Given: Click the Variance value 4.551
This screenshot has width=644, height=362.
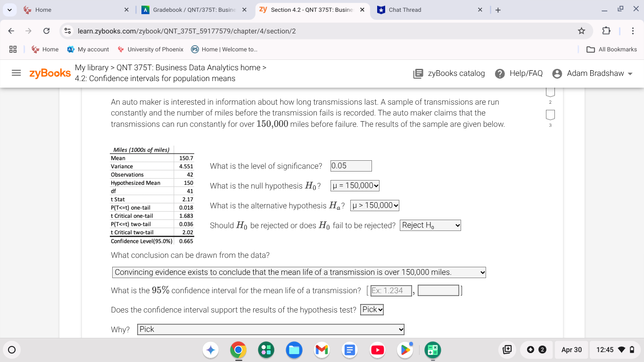Looking at the screenshot, I should tap(186, 166).
